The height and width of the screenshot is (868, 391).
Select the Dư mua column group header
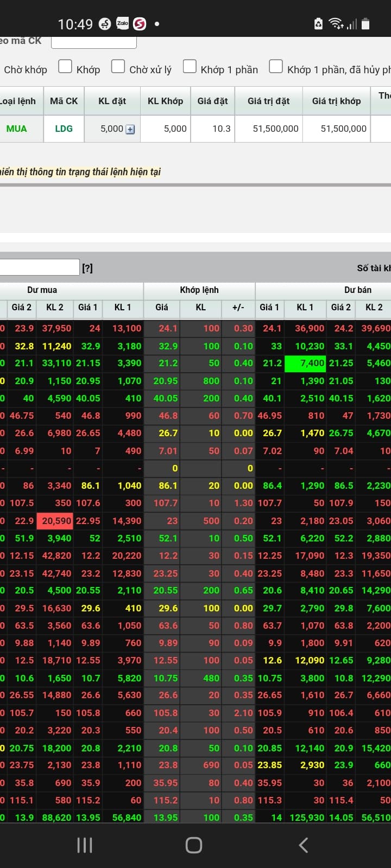pyautogui.click(x=42, y=290)
